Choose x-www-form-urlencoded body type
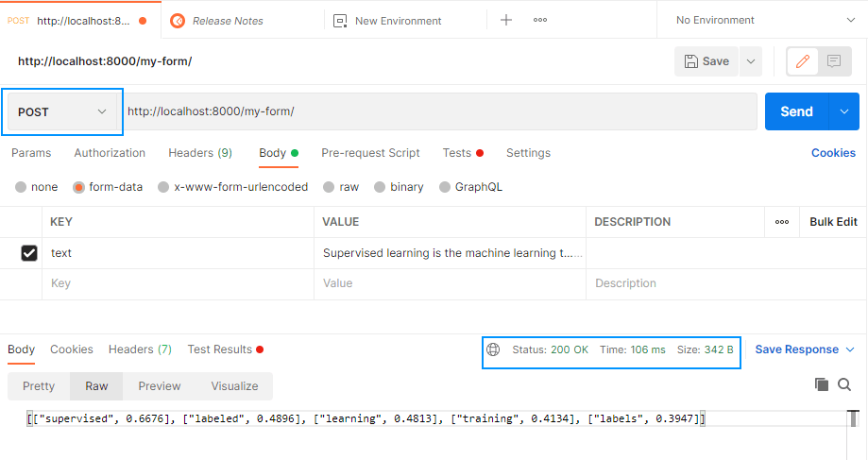 (164, 187)
